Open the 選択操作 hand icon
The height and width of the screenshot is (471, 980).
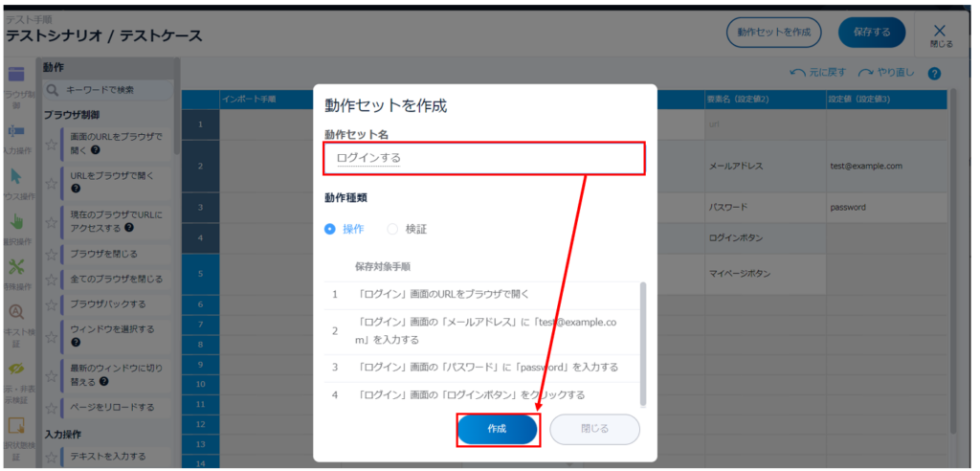(15, 222)
